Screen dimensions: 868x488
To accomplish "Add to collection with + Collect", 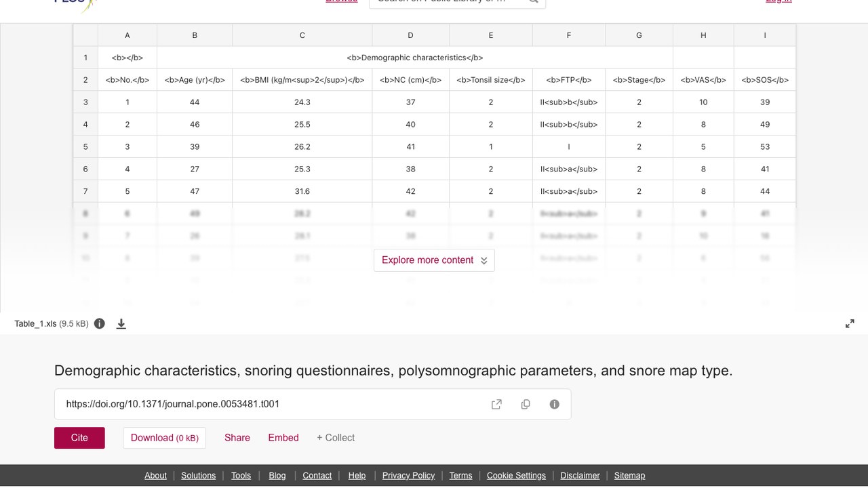I will (x=336, y=438).
